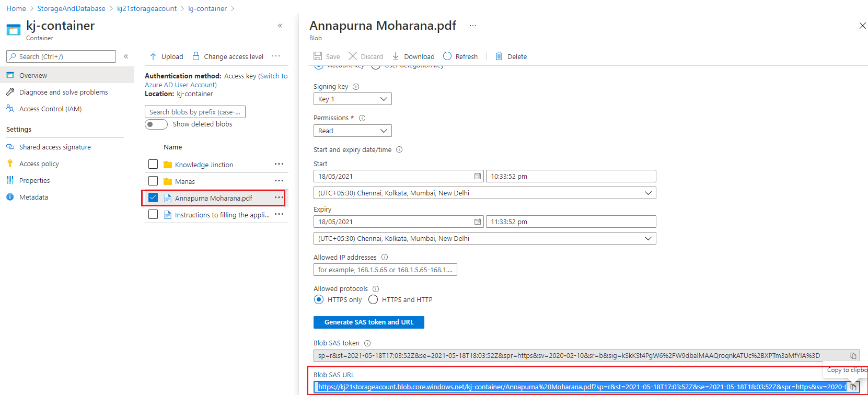
Task: Click the Discard X icon
Action: coord(353,56)
